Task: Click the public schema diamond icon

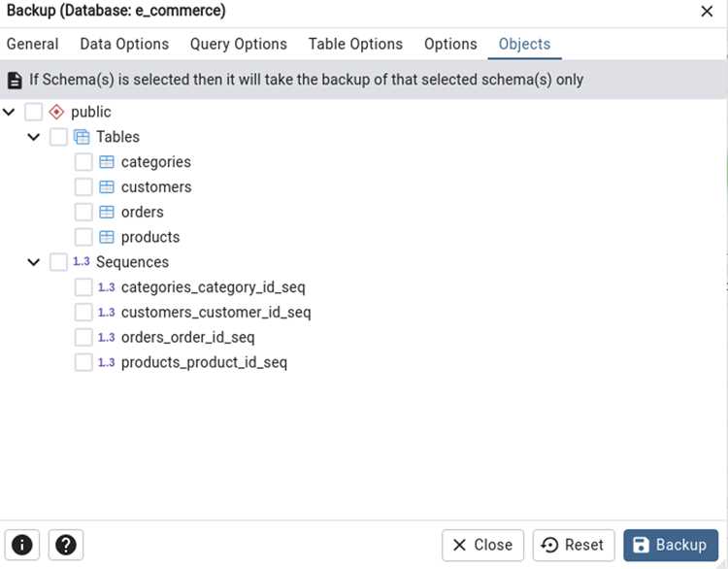Action: point(56,112)
